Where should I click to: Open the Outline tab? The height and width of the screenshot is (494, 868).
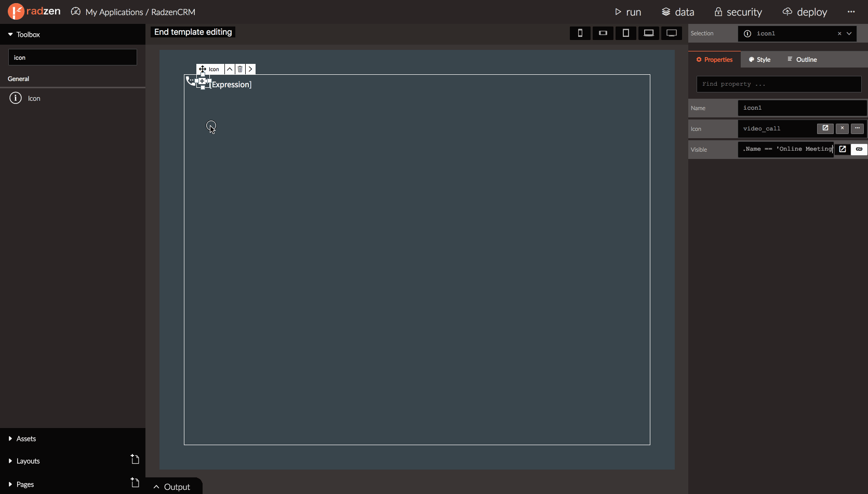click(x=802, y=60)
